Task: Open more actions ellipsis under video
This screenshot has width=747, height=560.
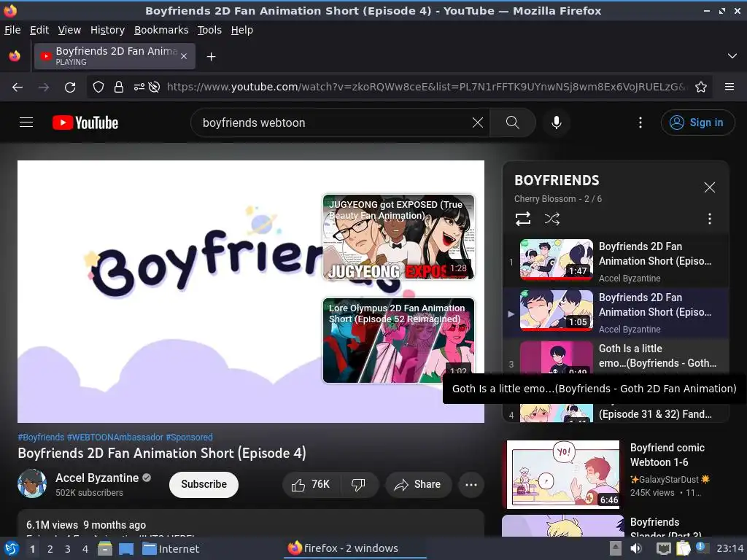Action: (471, 485)
